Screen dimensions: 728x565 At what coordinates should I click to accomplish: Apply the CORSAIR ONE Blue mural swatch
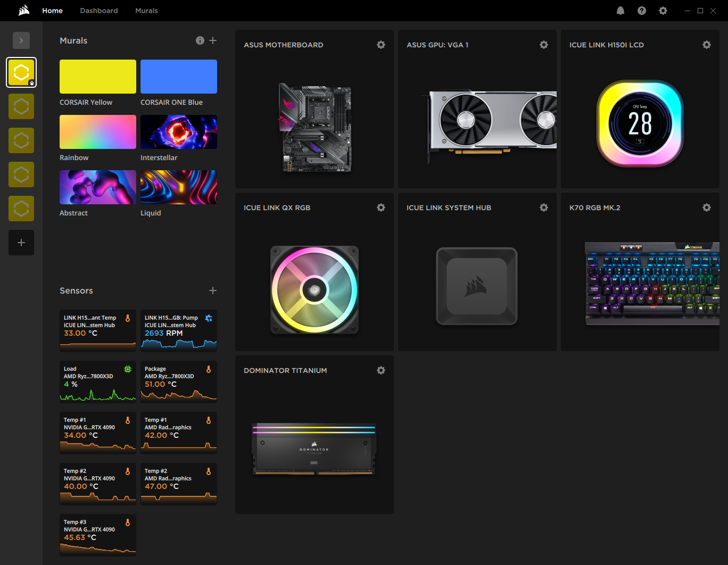179,77
